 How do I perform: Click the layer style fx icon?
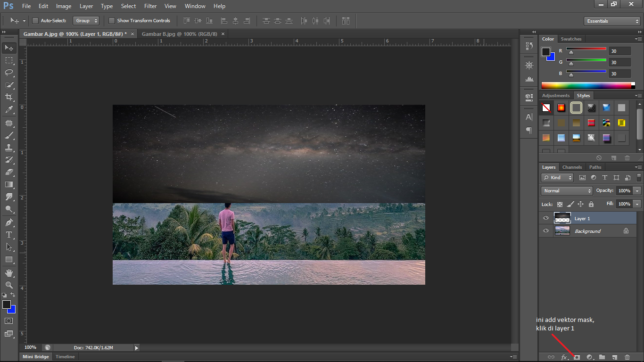pyautogui.click(x=564, y=357)
